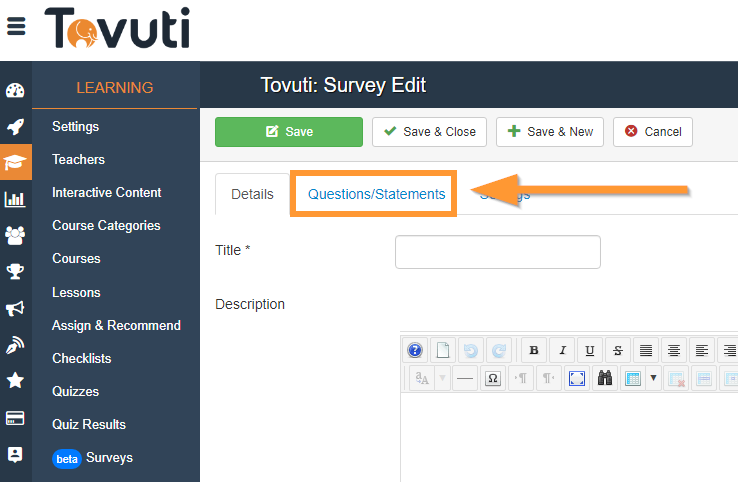The height and width of the screenshot is (482, 738).
Task: Toggle underline formatting in editor
Action: tap(590, 350)
